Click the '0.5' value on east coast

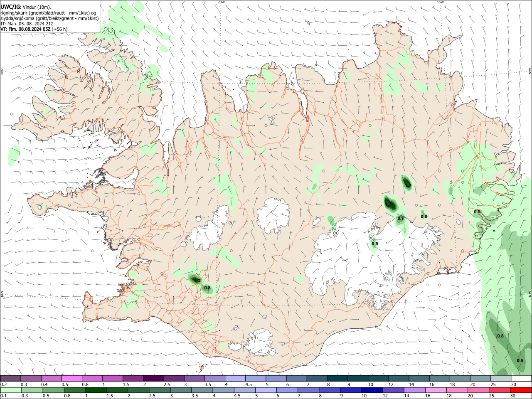(477, 212)
